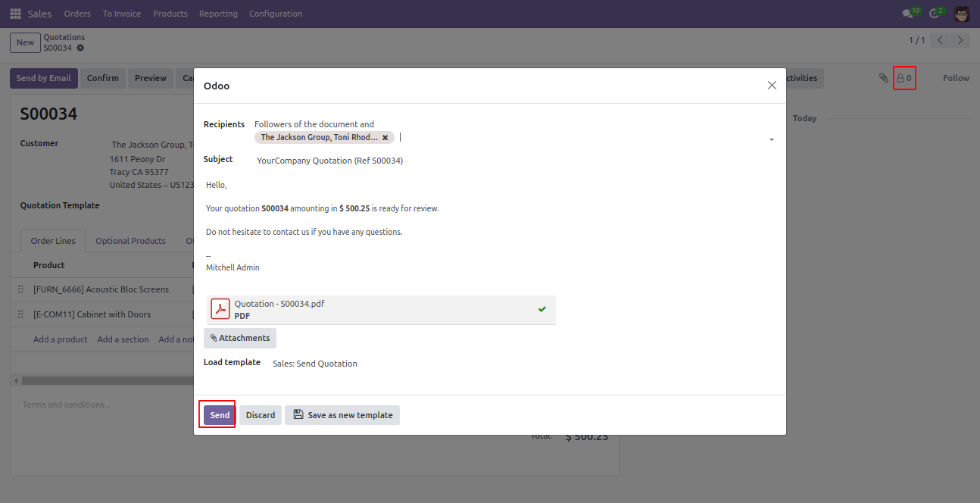Click drag handle of Cabinet with Doors row
This screenshot has width=980, height=503.
[20, 314]
